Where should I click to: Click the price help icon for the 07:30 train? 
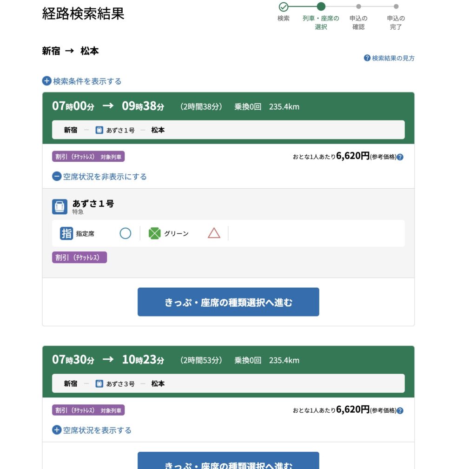pos(400,410)
